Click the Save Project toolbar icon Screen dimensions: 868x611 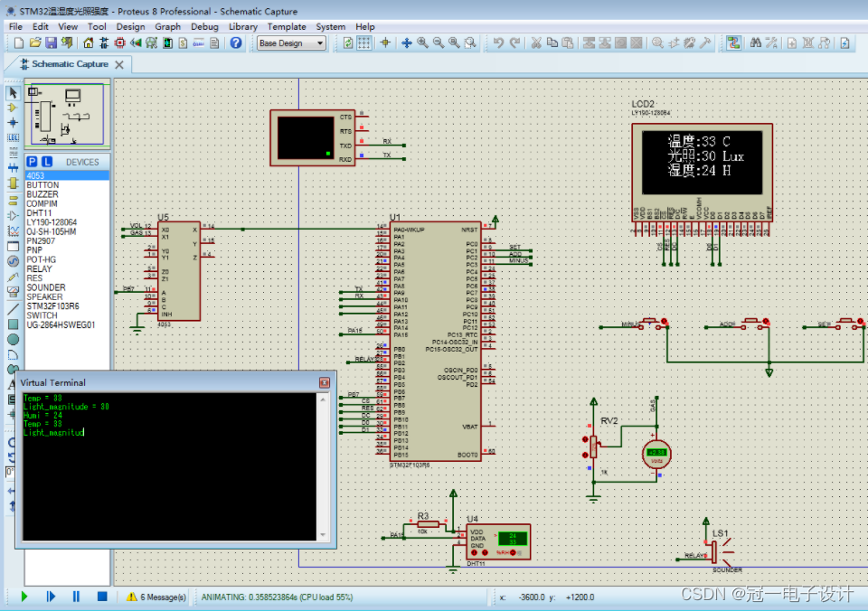51,42
